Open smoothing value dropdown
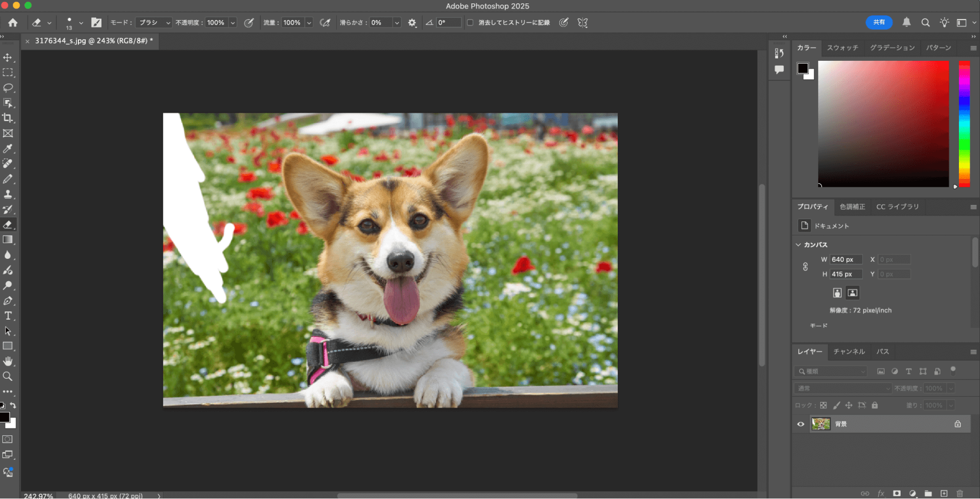 tap(397, 23)
